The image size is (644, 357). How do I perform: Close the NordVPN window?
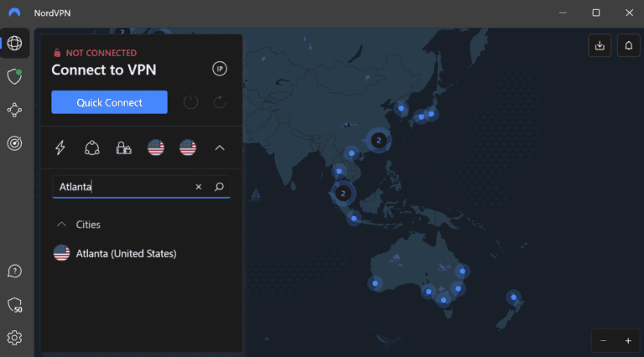click(x=629, y=13)
